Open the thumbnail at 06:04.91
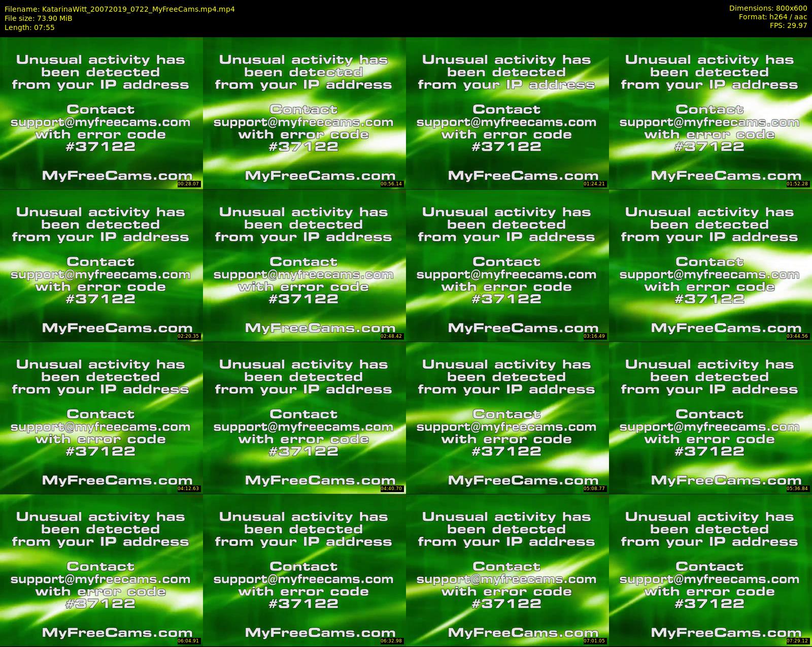 click(x=101, y=570)
